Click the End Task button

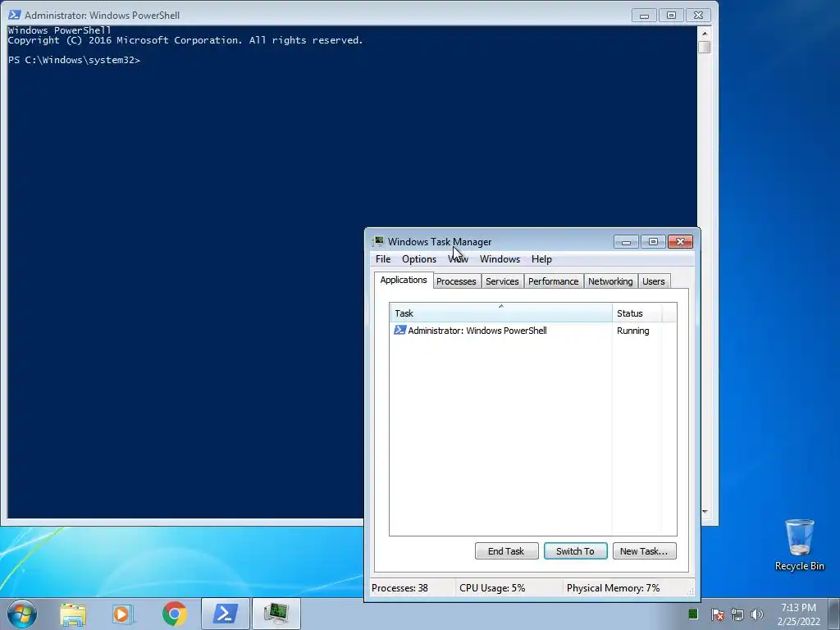coord(506,551)
